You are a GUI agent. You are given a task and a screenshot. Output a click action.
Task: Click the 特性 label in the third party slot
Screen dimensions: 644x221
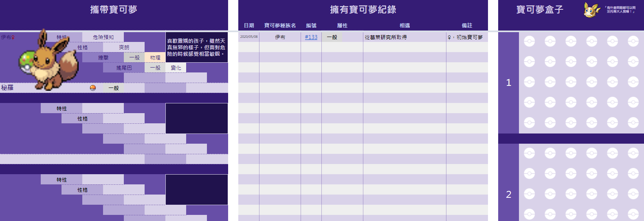62,179
